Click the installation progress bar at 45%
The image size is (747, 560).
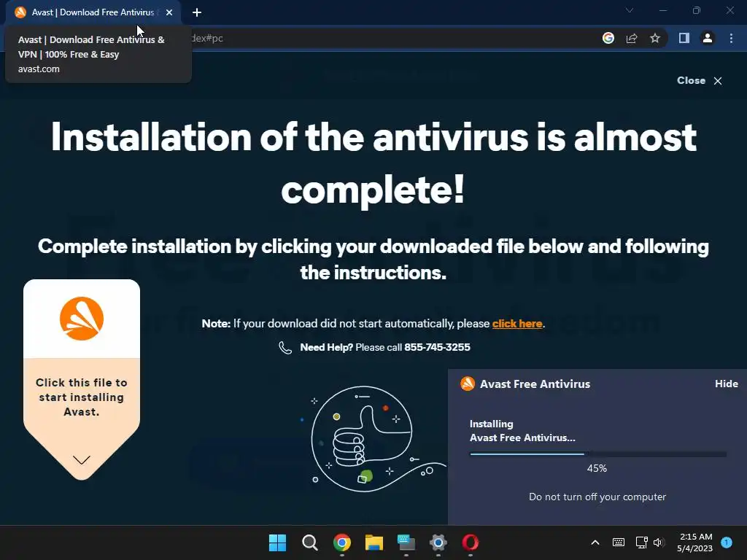coord(598,454)
